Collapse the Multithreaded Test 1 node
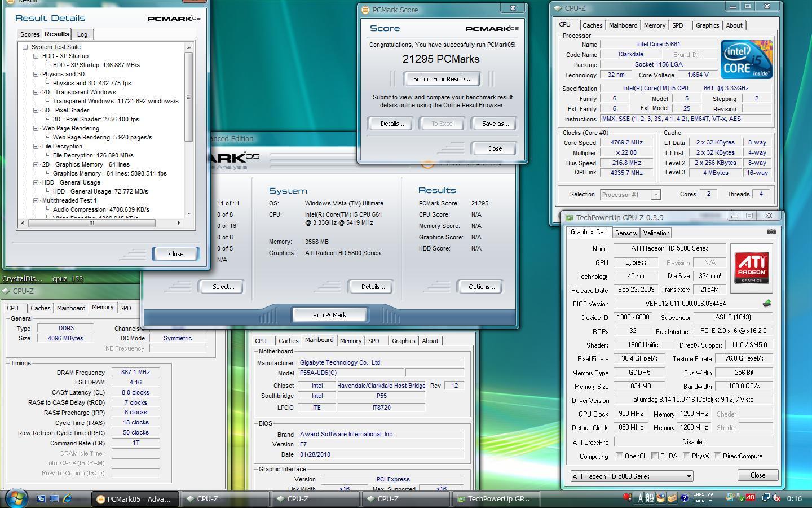 [36, 200]
